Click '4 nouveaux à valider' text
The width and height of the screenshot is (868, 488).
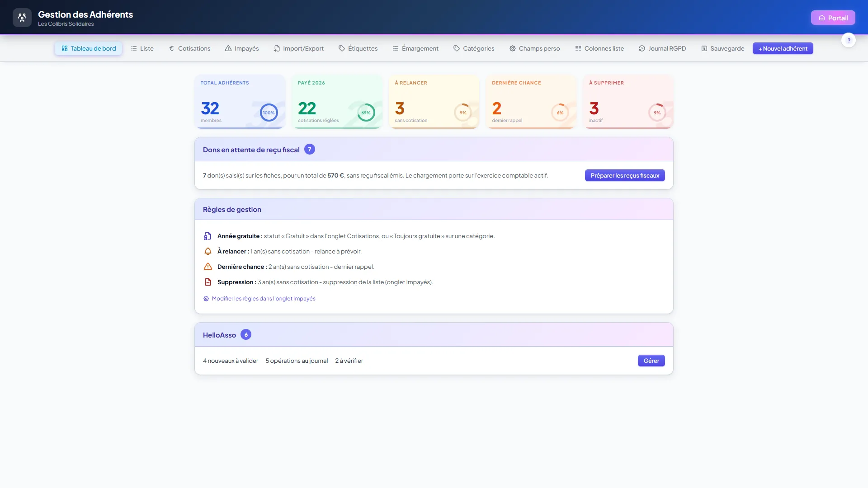[231, 361]
